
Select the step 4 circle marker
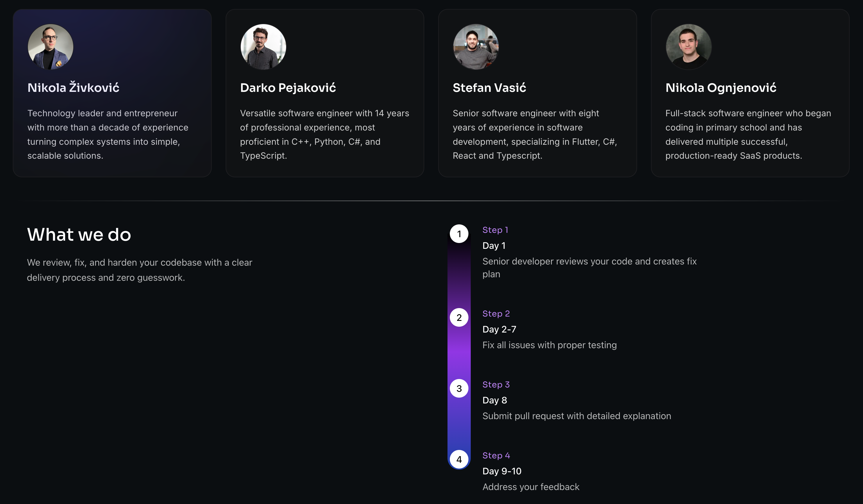459,459
